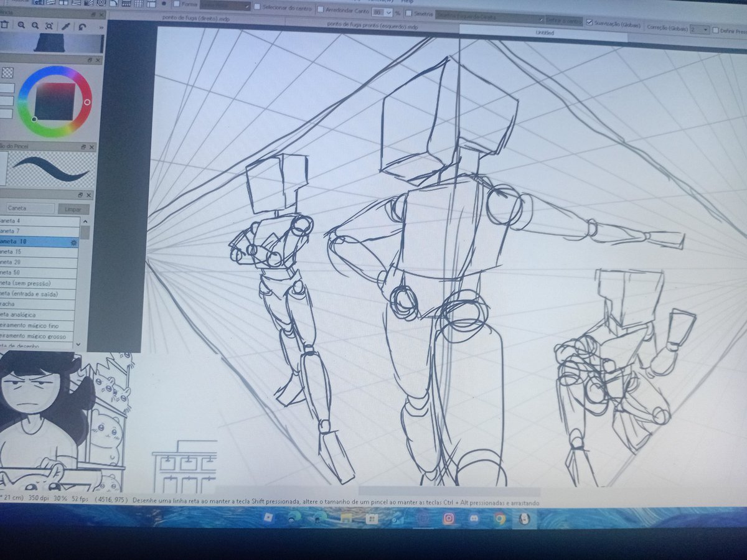Click the brush stroke preview
This screenshot has width=747, height=560.
point(50,169)
